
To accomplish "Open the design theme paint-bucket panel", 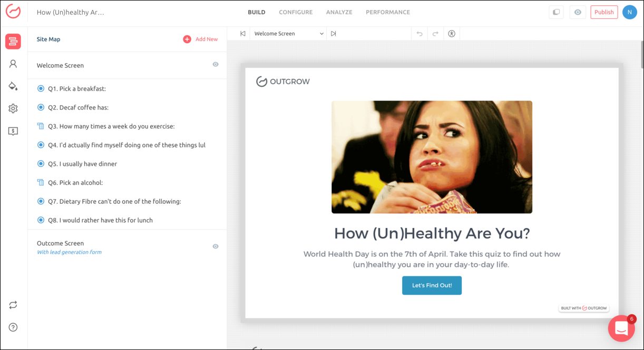I will tap(13, 85).
